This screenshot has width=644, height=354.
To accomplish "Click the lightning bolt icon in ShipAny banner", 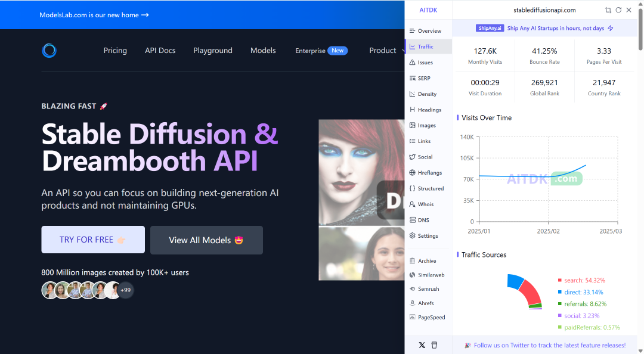I will 611,29.
